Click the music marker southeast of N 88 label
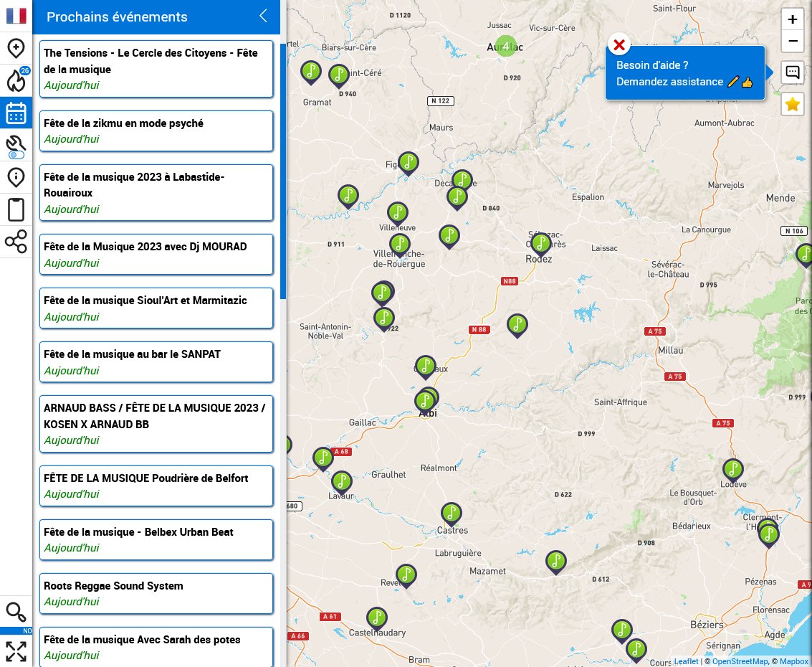 pos(517,326)
